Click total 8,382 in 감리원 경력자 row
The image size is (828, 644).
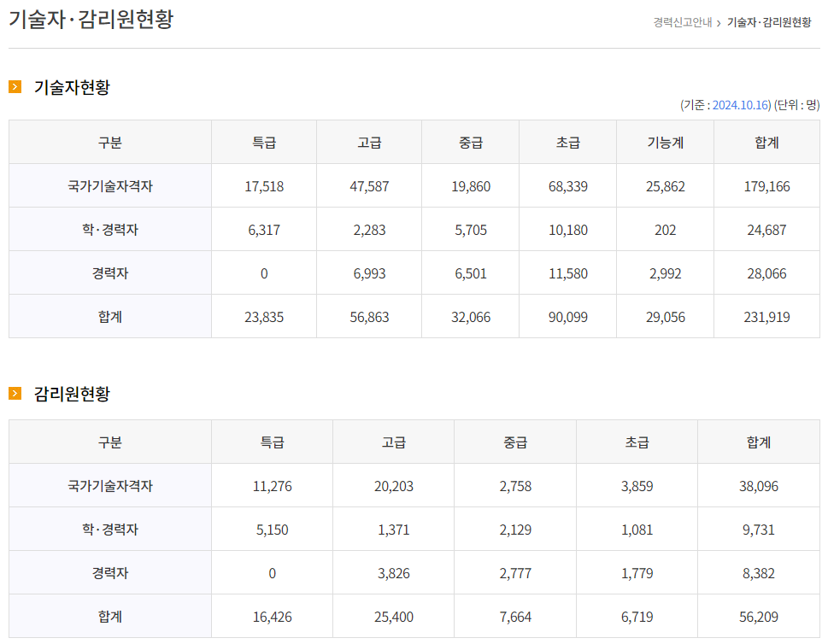pos(758,573)
